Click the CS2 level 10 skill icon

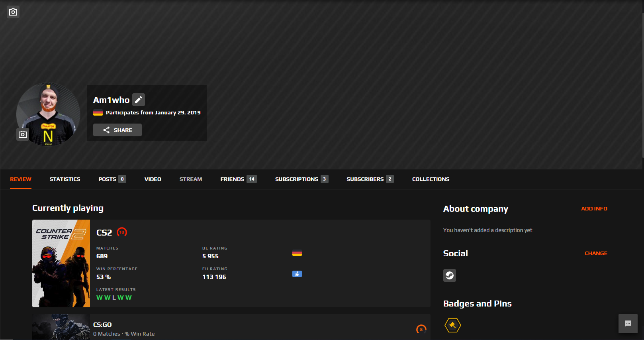pyautogui.click(x=122, y=232)
